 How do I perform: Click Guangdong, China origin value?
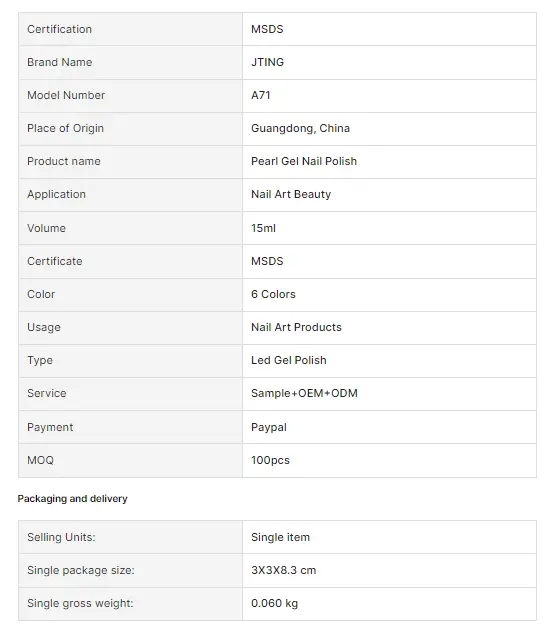300,128
